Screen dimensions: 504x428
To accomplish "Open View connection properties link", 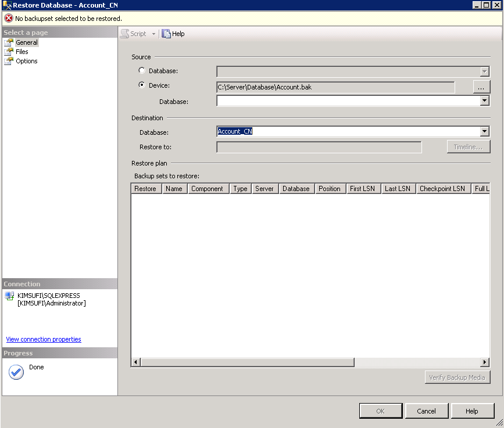I will (44, 339).
